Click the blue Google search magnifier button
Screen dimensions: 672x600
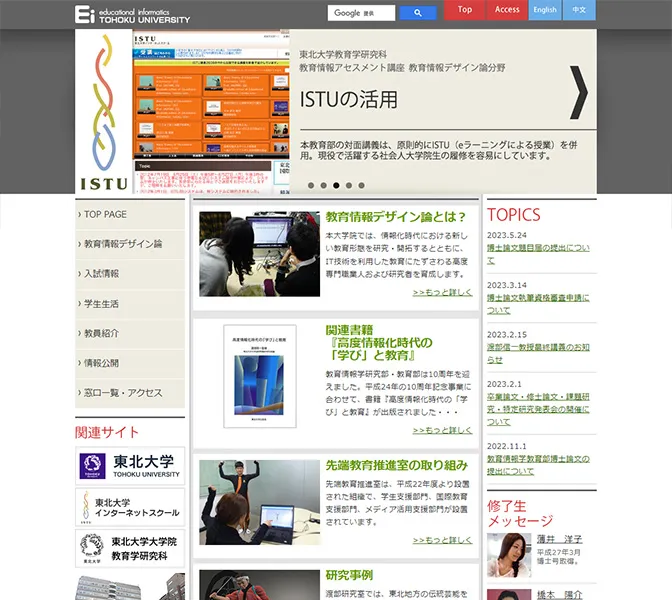click(417, 13)
